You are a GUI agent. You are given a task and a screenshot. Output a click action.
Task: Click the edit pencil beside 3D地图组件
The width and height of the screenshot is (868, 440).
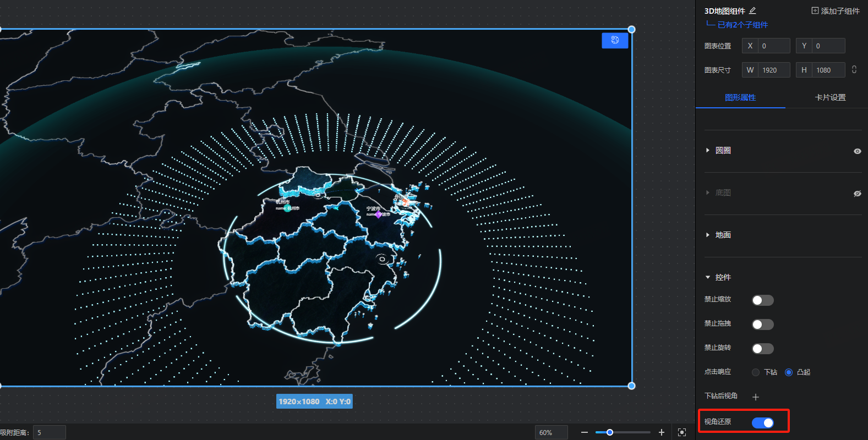(x=752, y=11)
